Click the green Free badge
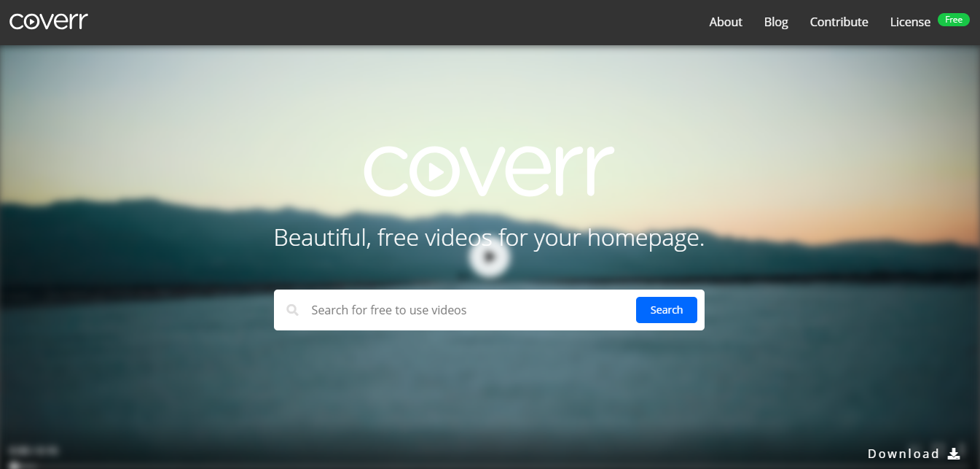Image resolution: width=980 pixels, height=469 pixels. [953, 20]
